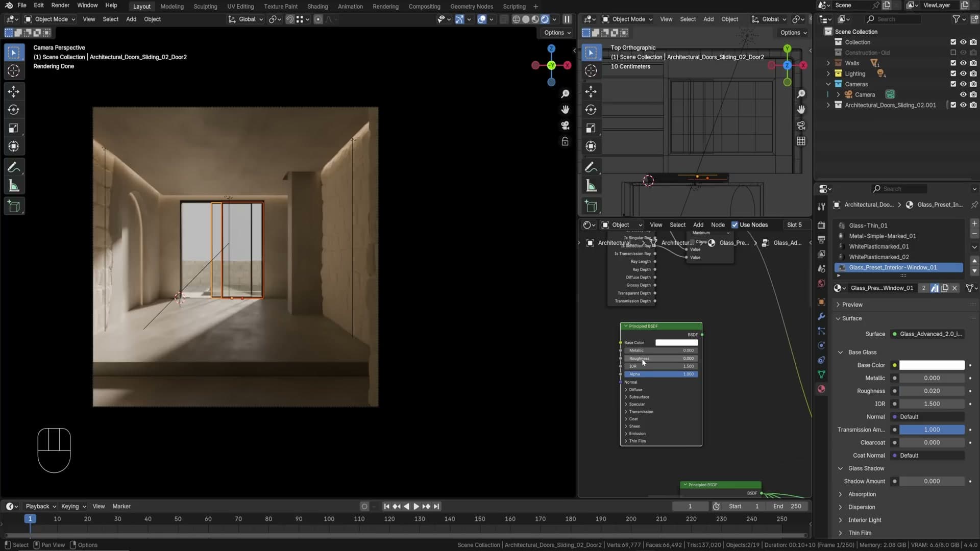Open the Material properties tab
This screenshot has width=980, height=551.
pyautogui.click(x=821, y=389)
